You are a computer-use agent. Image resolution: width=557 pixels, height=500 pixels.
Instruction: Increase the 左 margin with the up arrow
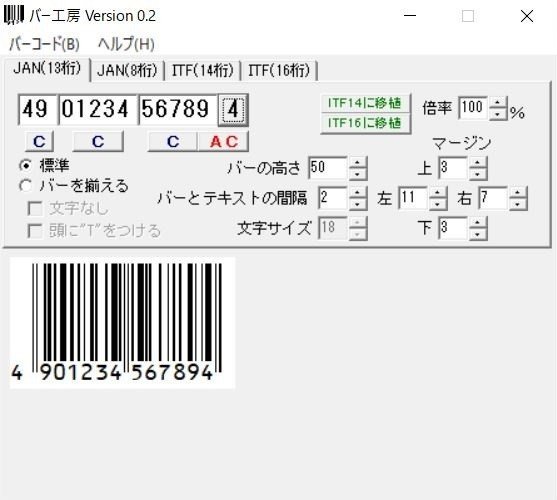point(438,192)
